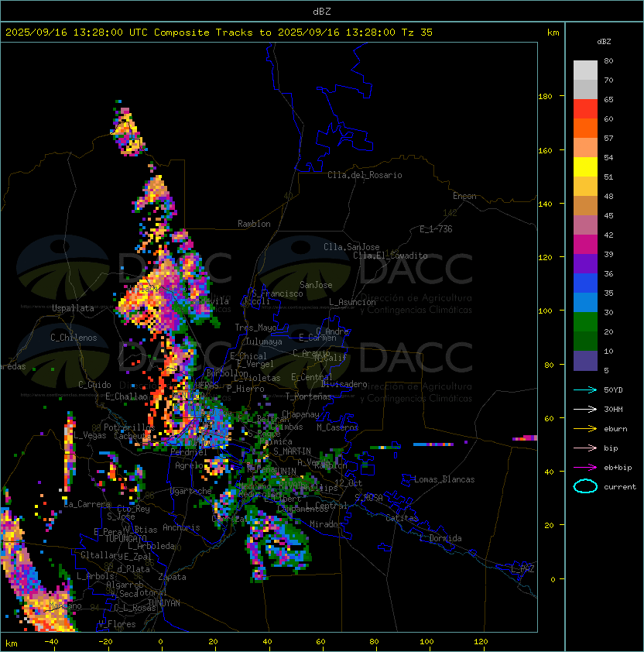Click the 'M_Caseros' map label
Viewport: 644px width, 652px height.
[337, 427]
